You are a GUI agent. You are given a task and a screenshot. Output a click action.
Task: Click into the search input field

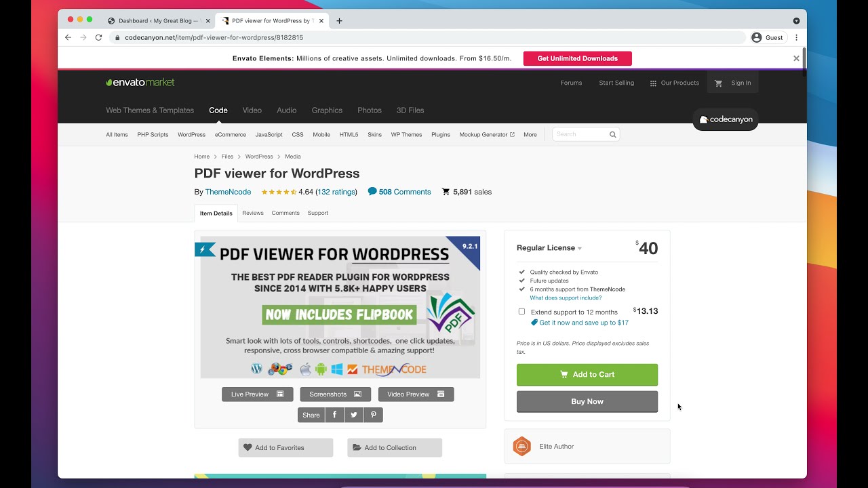(580, 134)
